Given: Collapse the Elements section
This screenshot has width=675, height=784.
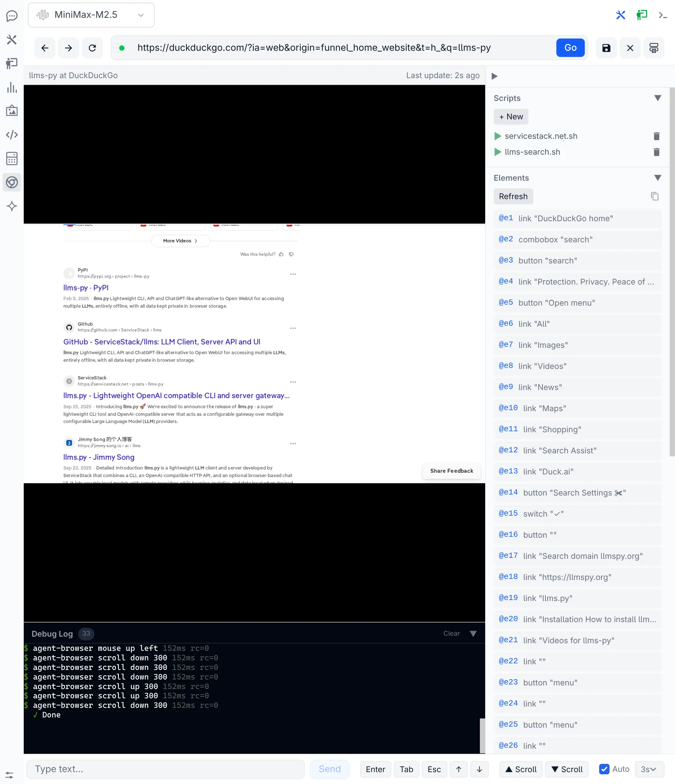Looking at the screenshot, I should click(658, 177).
